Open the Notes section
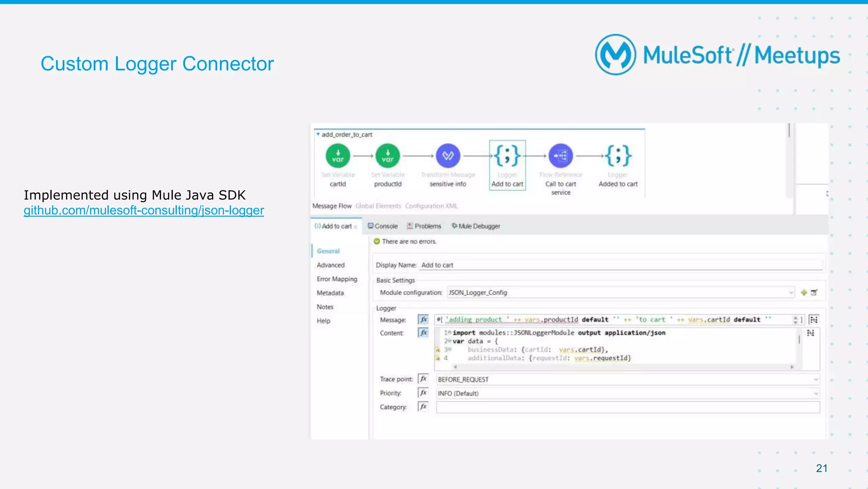The width and height of the screenshot is (868, 489). (x=325, y=307)
